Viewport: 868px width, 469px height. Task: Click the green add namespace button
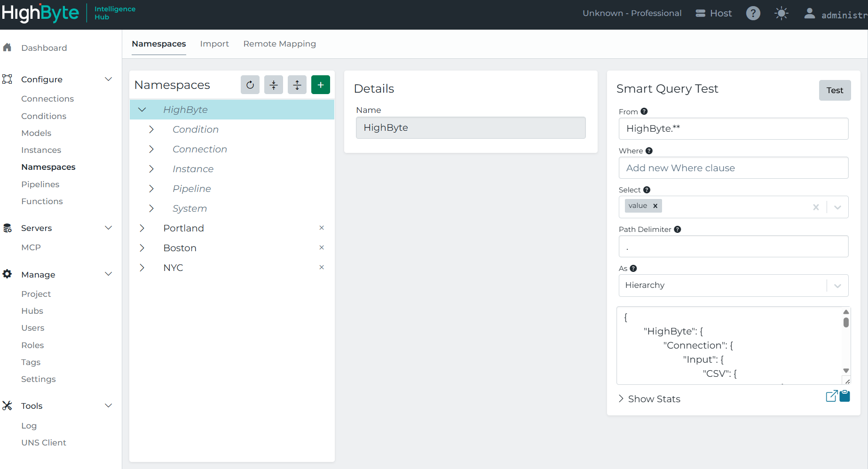click(x=320, y=85)
